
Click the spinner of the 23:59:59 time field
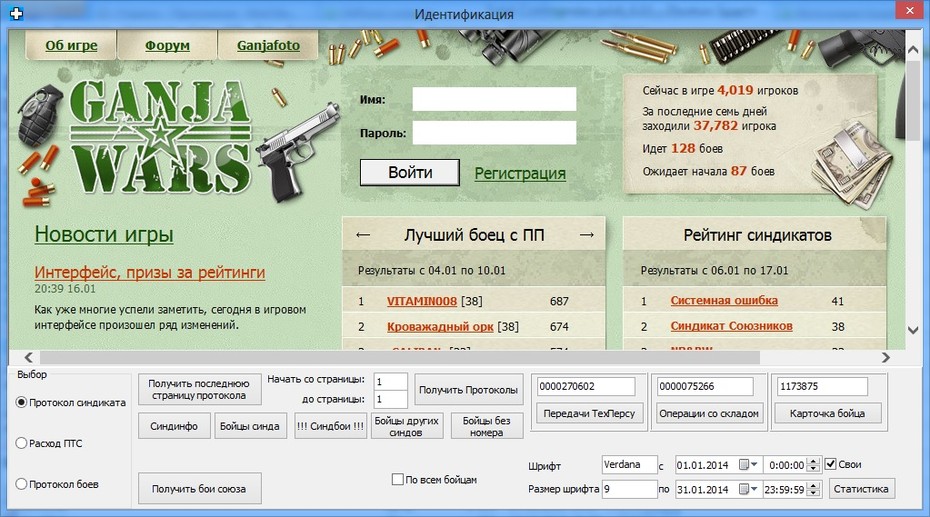click(814, 490)
